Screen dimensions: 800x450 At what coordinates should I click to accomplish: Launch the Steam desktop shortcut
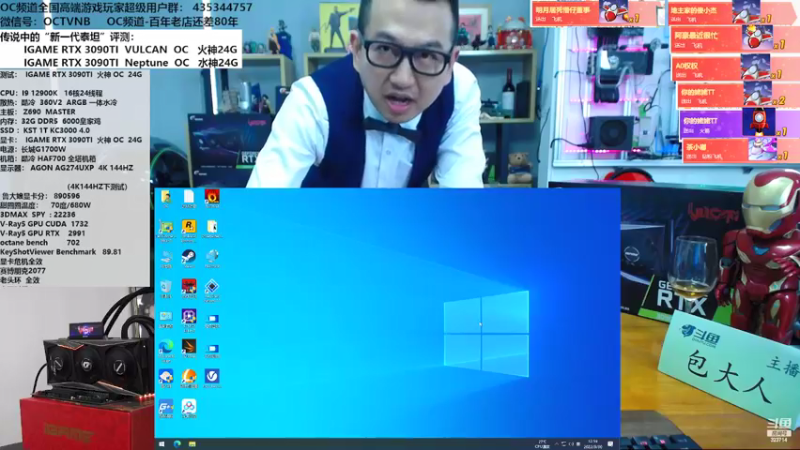pyautogui.click(x=189, y=259)
